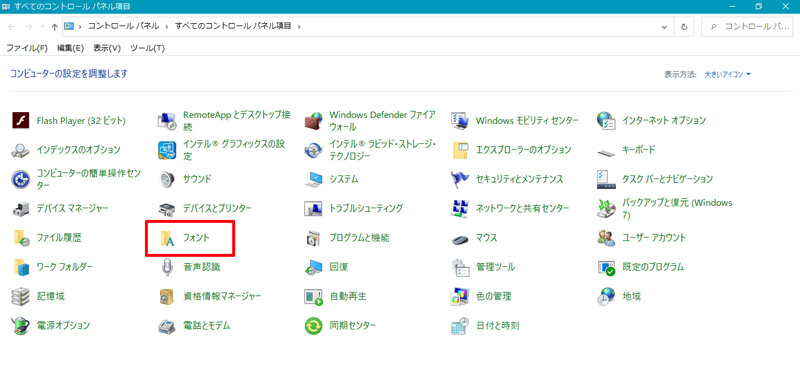Focus the コントロール パネル search box
800x369 pixels.
747,27
